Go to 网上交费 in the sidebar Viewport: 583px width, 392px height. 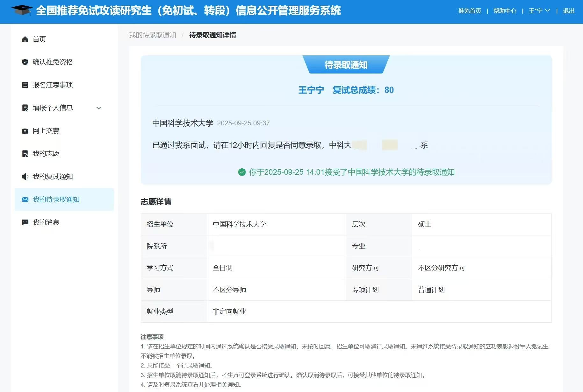pyautogui.click(x=46, y=131)
